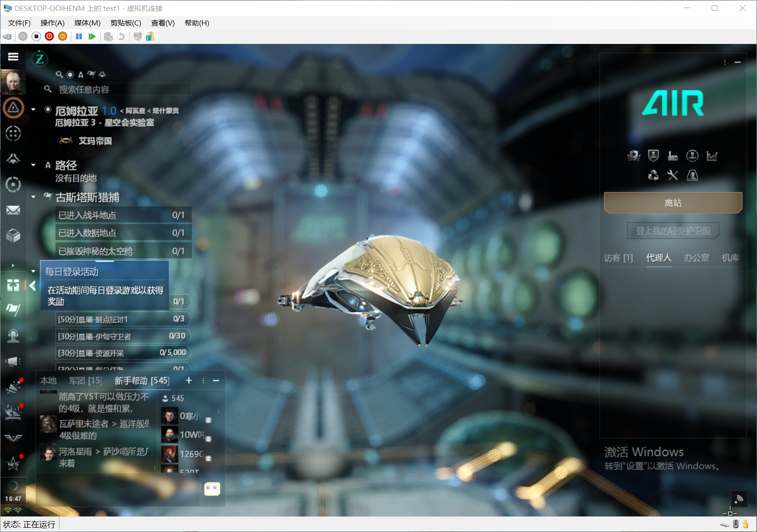This screenshot has width=757, height=532.
Task: Open the reprocessing recycle station service
Action: point(654,175)
